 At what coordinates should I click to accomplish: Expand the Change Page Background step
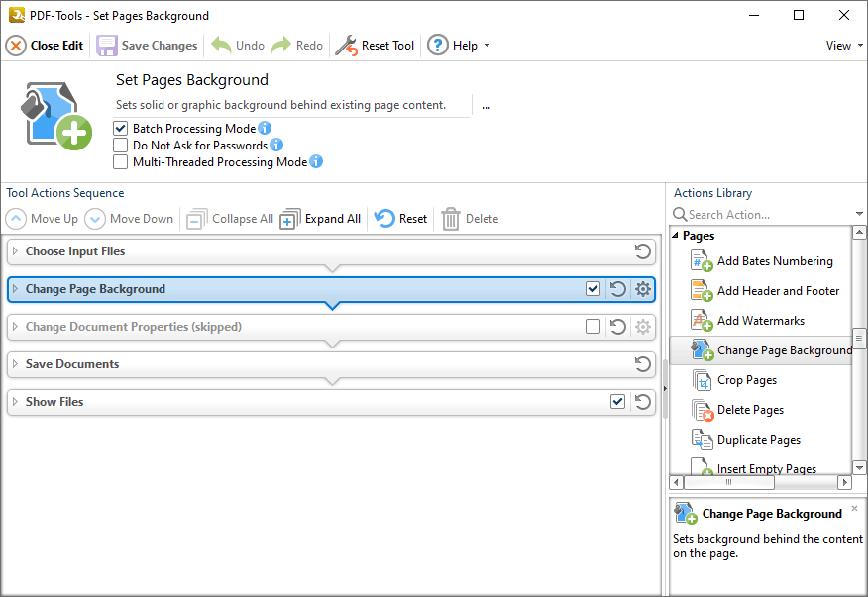[15, 289]
